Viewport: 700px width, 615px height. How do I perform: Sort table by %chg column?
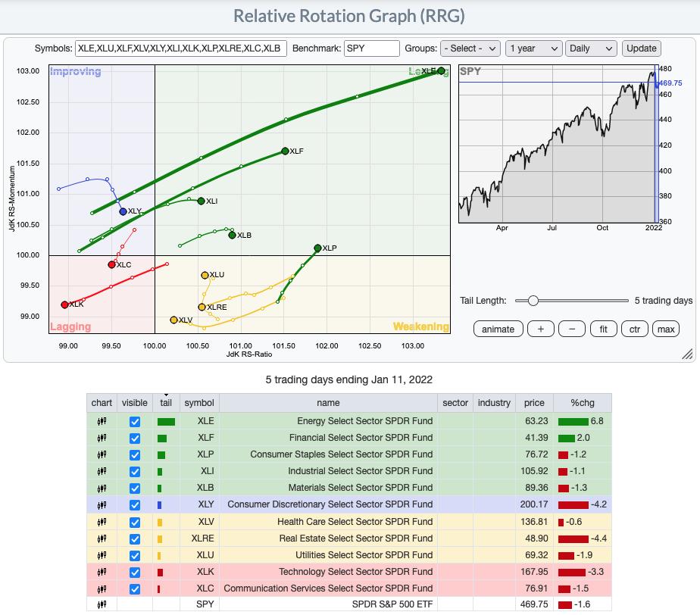tap(582, 403)
